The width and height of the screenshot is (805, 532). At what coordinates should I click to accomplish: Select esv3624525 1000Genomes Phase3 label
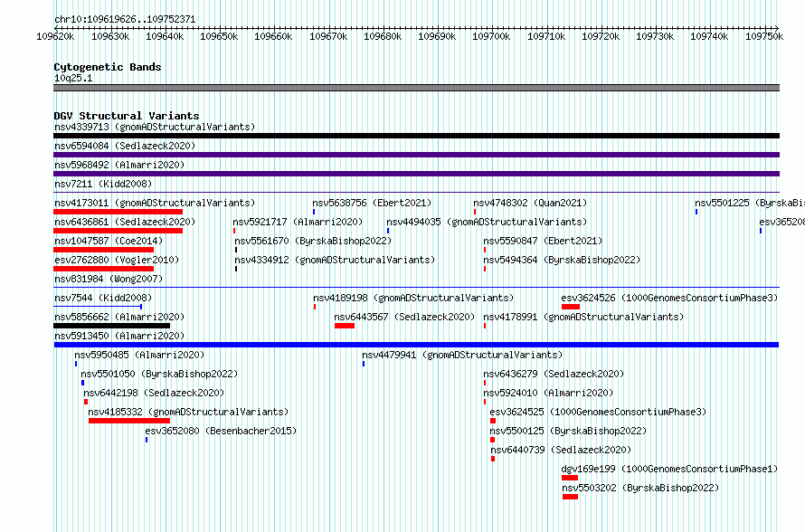[598, 412]
